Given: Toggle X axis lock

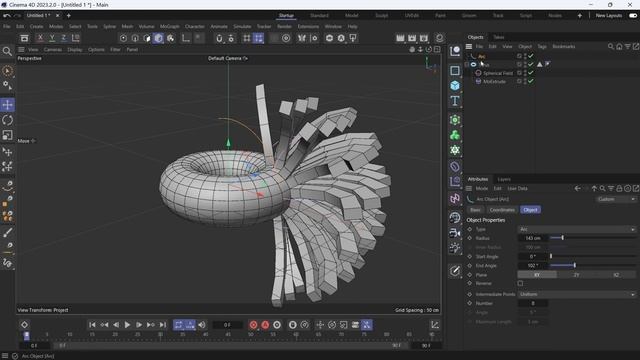Looking at the screenshot, I should pos(40,38).
